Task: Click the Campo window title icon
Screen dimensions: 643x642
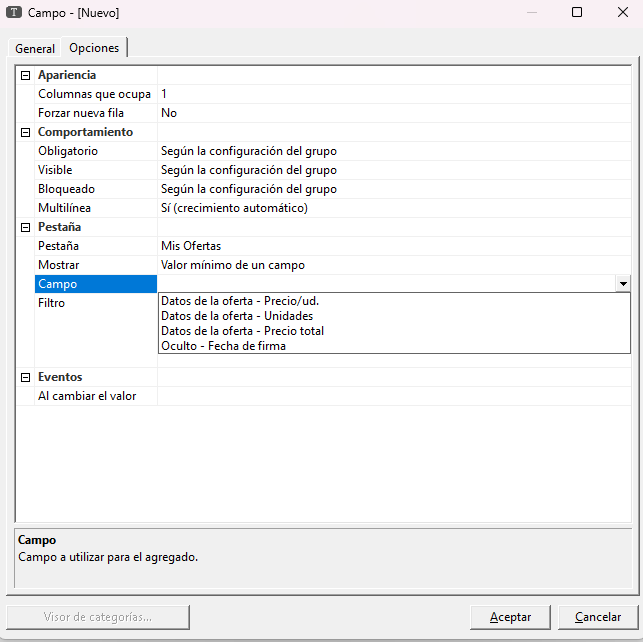Action: coord(14,13)
